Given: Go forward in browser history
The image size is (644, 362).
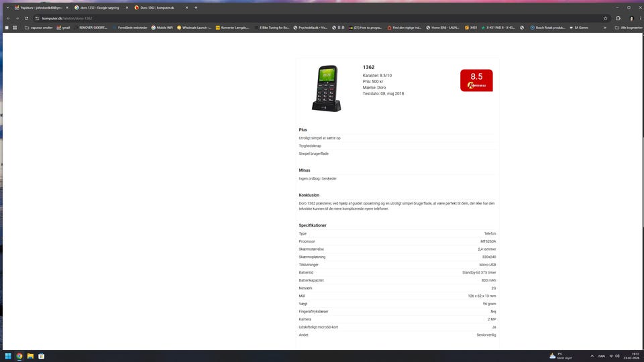Looking at the screenshot, I should point(17,19).
